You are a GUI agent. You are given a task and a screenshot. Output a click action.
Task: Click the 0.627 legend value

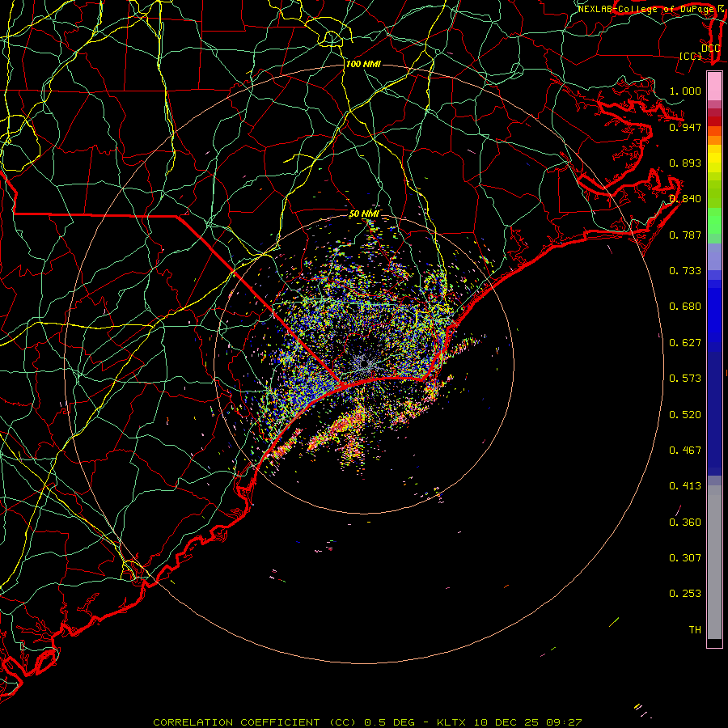tap(685, 343)
